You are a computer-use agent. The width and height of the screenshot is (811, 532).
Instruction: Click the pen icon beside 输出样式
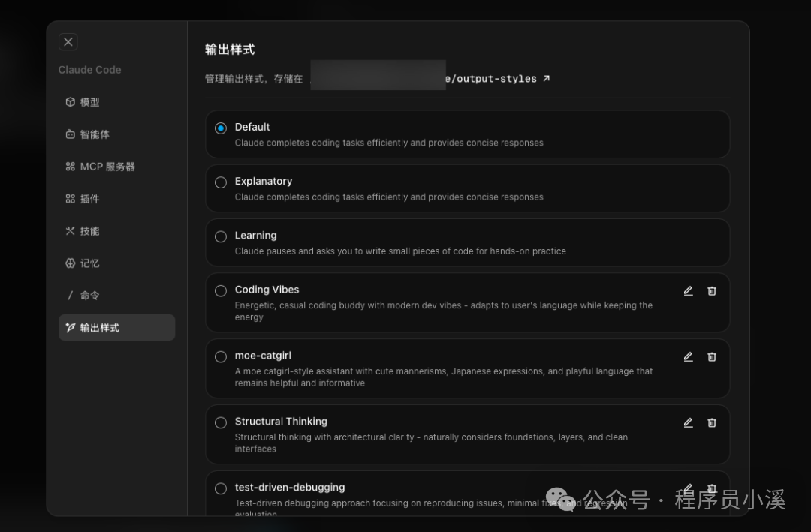pos(71,328)
